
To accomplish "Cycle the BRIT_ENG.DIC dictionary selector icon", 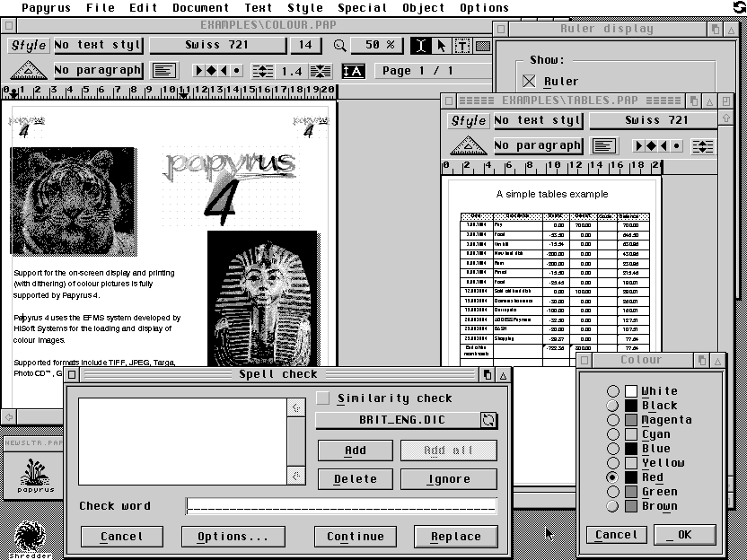I will coord(488,420).
